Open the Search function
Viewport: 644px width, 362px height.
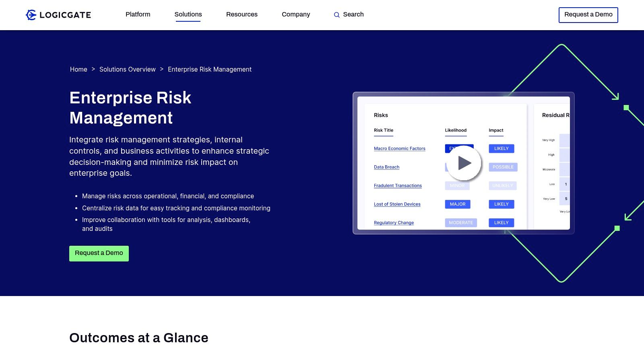(x=349, y=14)
